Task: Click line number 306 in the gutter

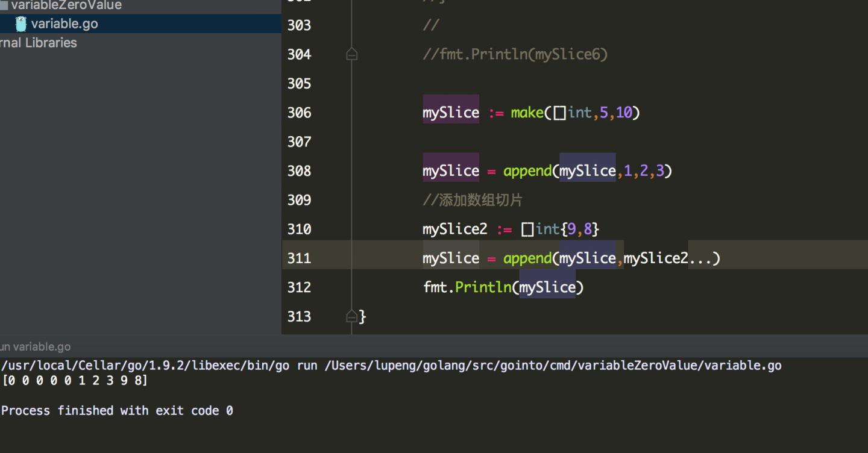Action: click(x=300, y=113)
